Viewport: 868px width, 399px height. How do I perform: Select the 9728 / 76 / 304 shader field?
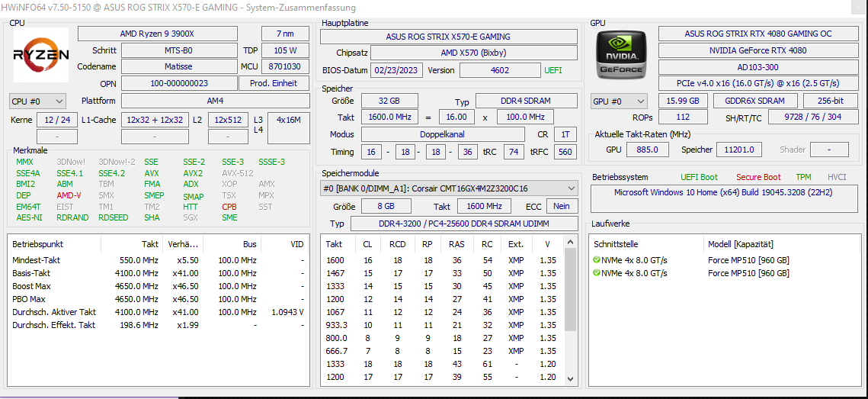point(812,117)
